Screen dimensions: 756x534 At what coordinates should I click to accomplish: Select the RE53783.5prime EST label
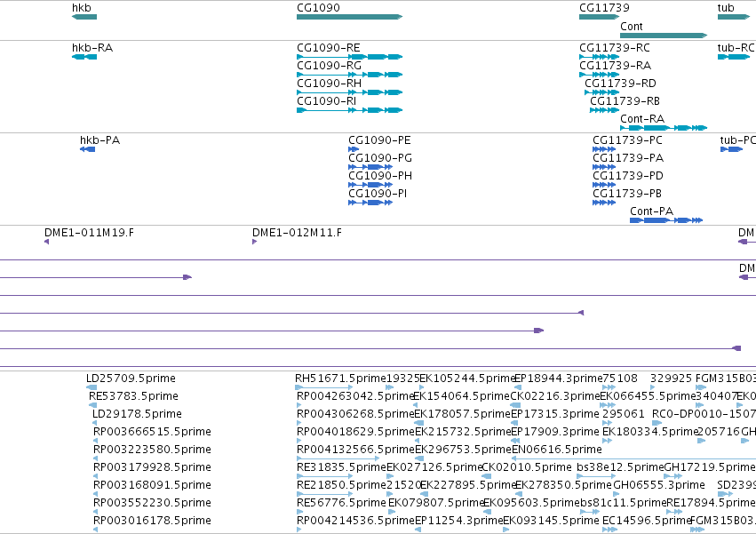[133, 396]
